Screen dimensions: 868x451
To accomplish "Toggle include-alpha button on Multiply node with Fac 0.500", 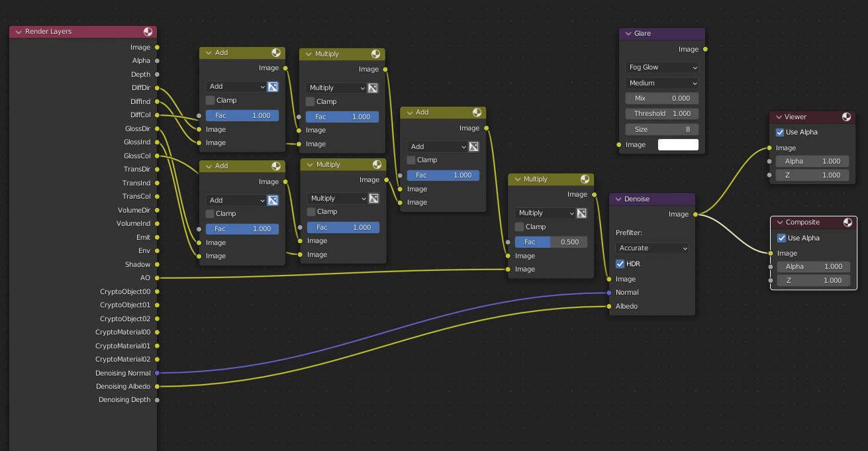I will 581,213.
